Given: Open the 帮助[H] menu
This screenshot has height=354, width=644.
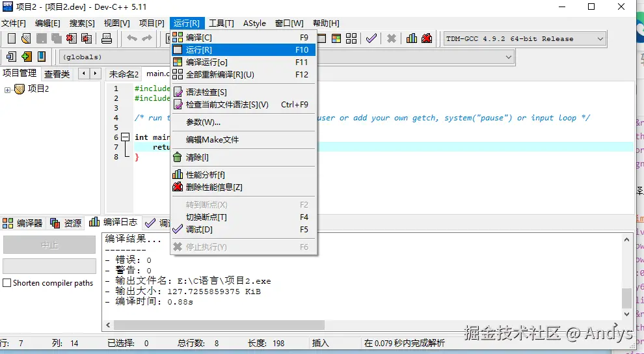Looking at the screenshot, I should point(326,23).
